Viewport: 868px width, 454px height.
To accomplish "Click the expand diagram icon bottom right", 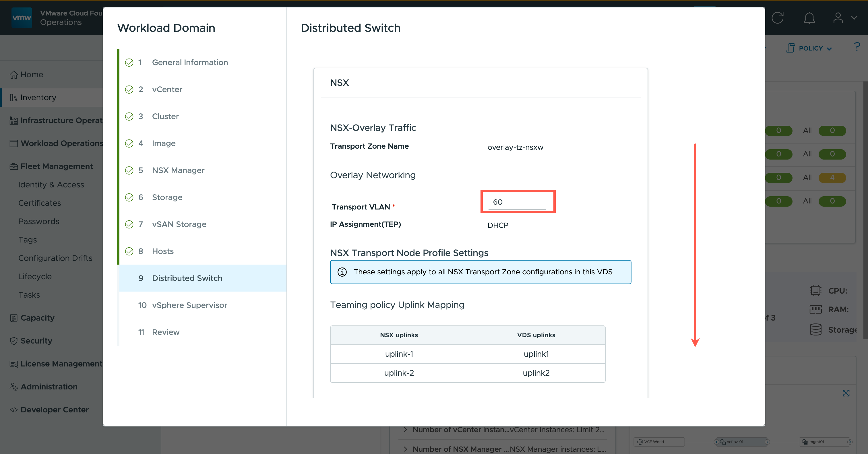I will point(846,393).
